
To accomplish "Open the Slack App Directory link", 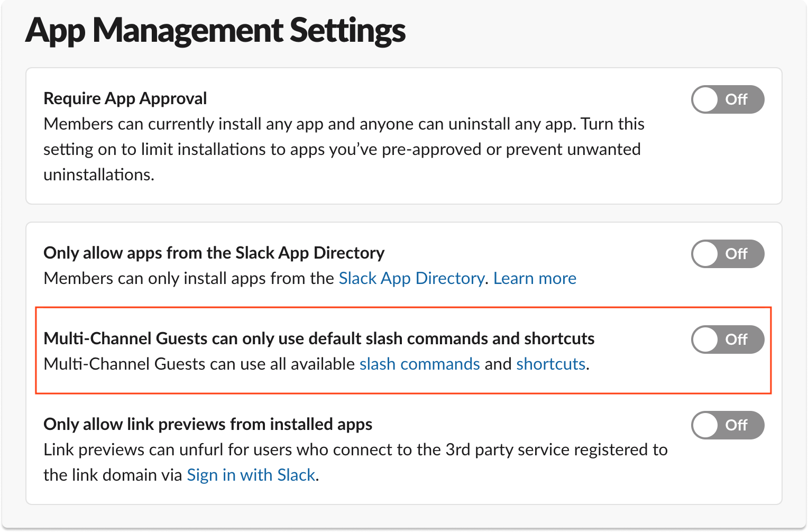I will tap(411, 278).
